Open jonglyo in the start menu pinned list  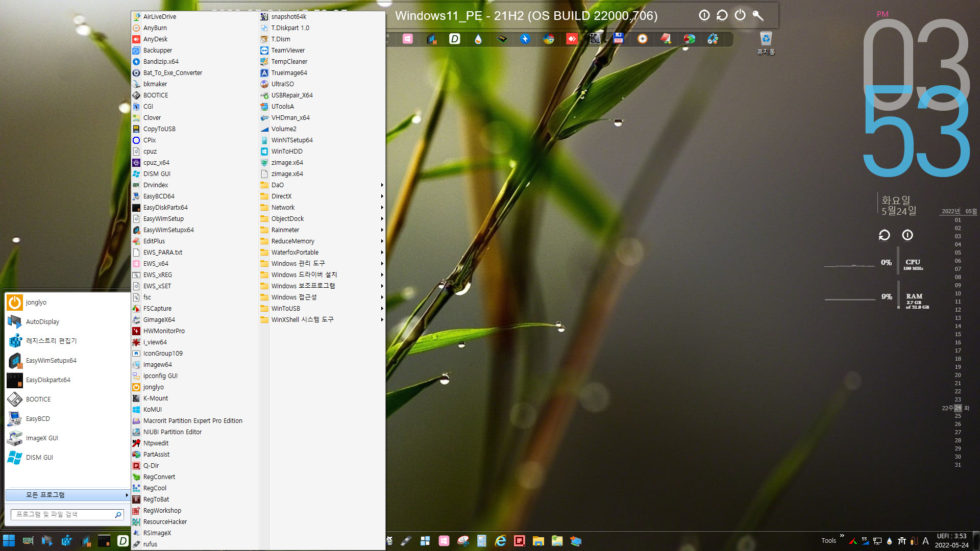pos(67,303)
